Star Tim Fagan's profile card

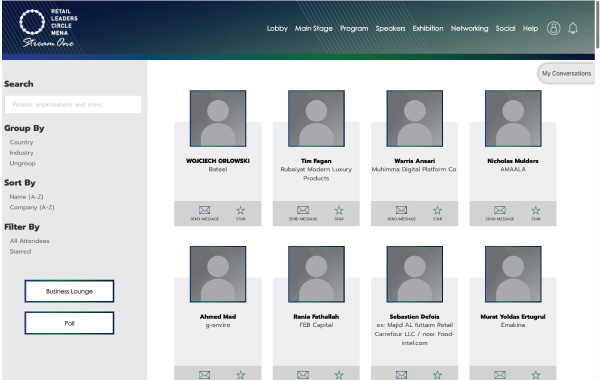(x=339, y=210)
